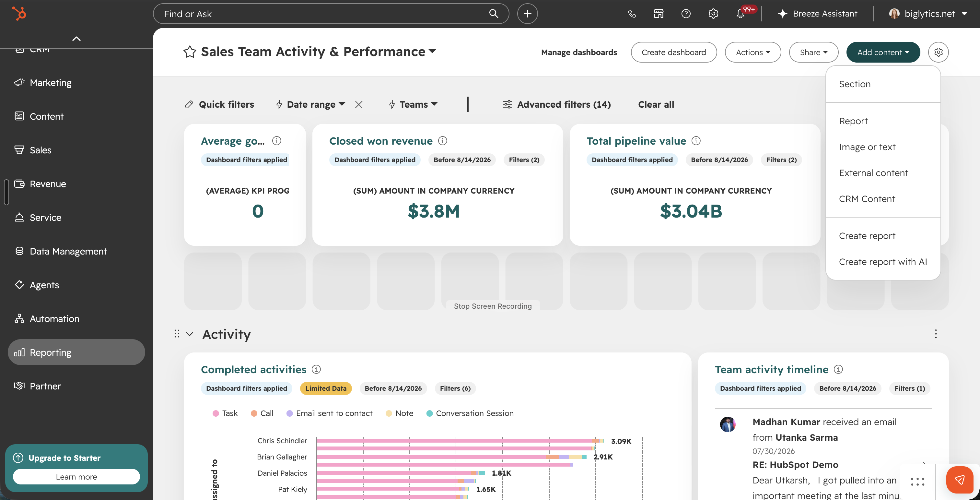Click the Create dashboard button
The image size is (980, 500).
(674, 52)
